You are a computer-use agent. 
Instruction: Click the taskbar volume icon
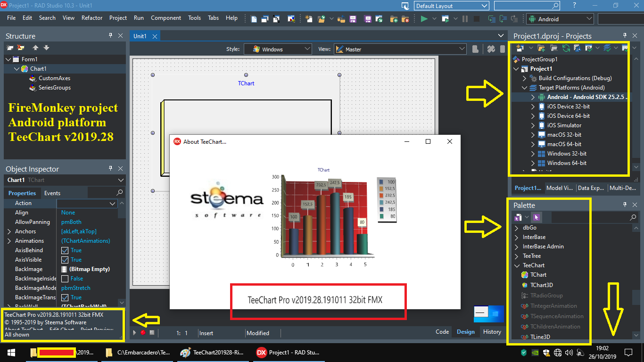click(569, 353)
